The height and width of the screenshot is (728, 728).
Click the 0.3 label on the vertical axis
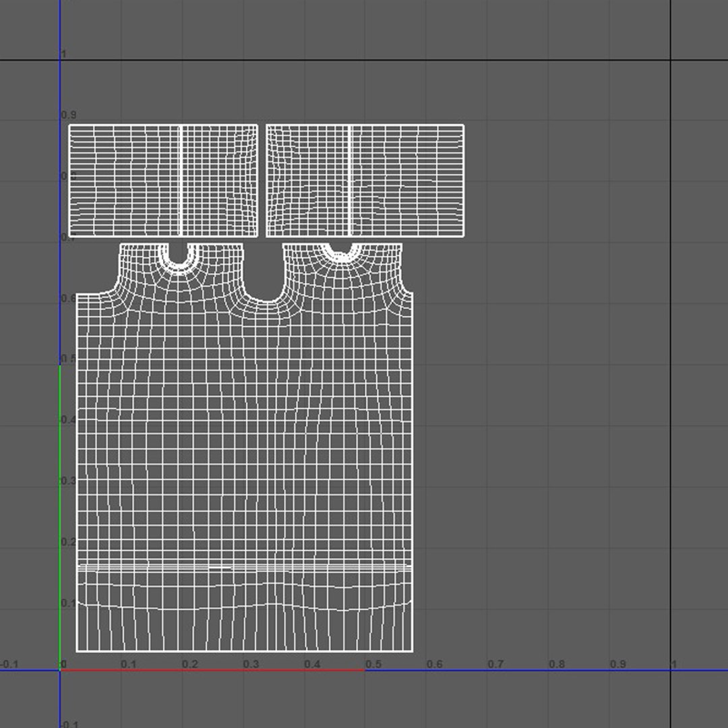(x=69, y=481)
